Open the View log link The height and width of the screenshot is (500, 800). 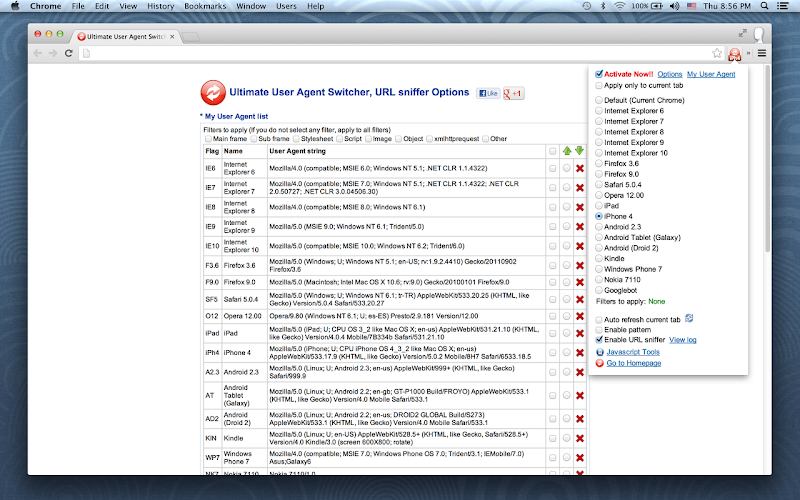coord(683,340)
